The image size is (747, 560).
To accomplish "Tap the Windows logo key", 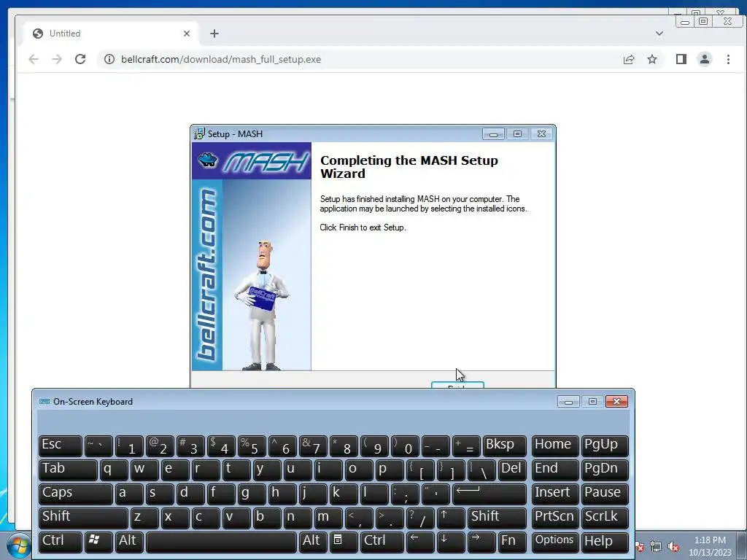I will coord(98,542).
